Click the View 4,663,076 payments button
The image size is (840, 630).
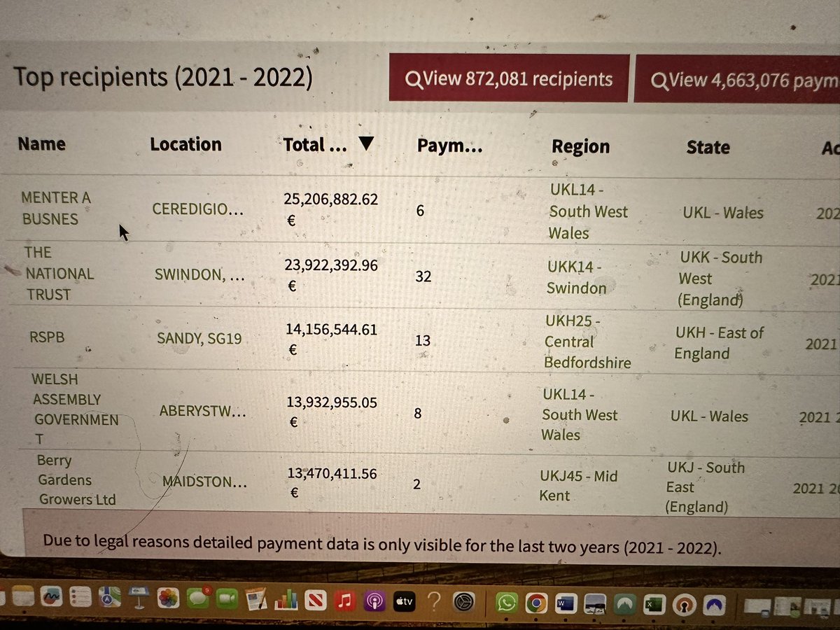click(x=737, y=80)
